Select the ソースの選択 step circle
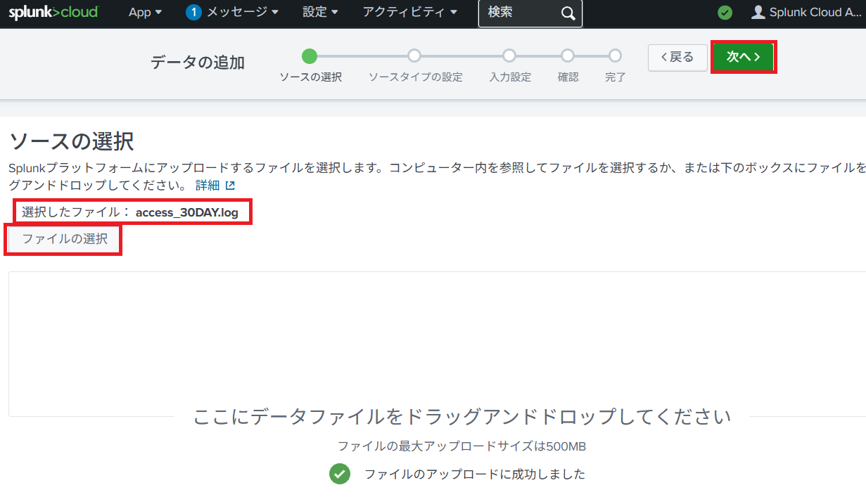This screenshot has height=504, width=866. tap(310, 56)
